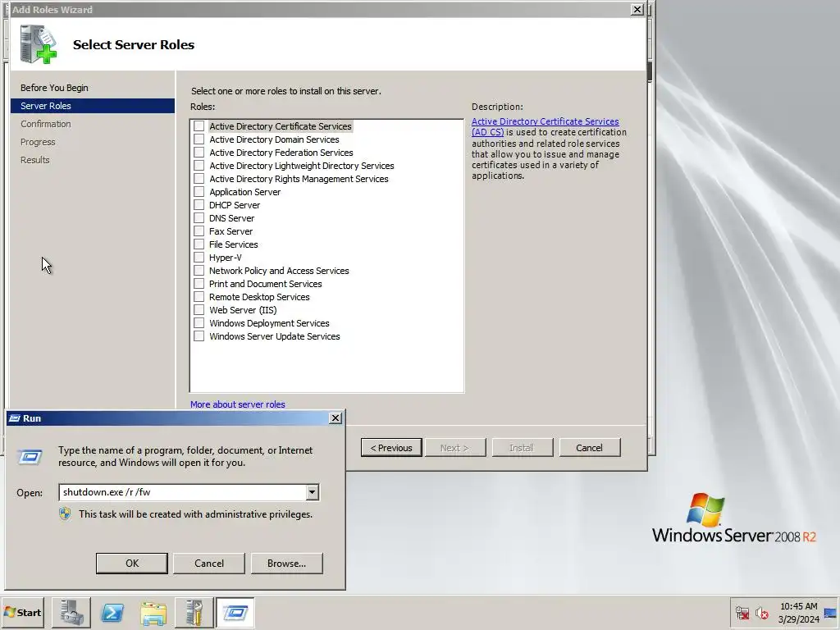840x630 pixels.
Task: Enable Print and Document Services role
Action: click(199, 283)
